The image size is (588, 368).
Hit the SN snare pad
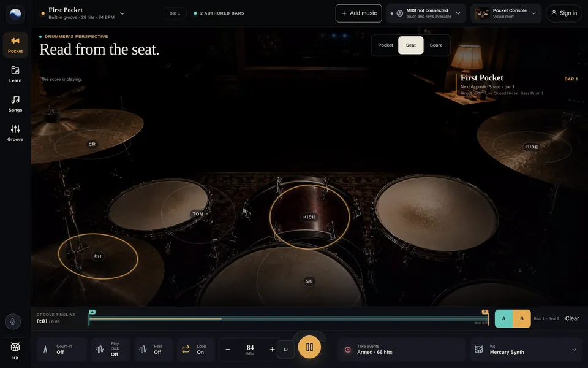click(309, 282)
